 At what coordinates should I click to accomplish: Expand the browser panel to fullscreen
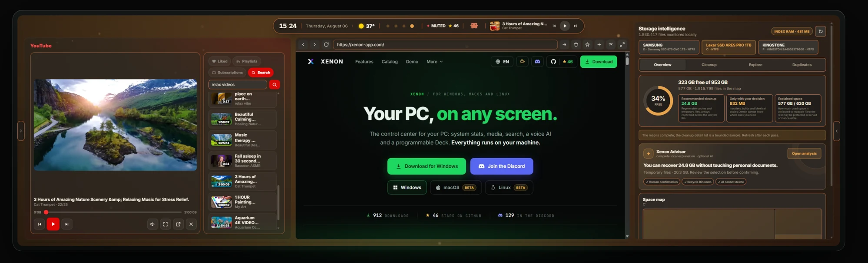point(622,45)
